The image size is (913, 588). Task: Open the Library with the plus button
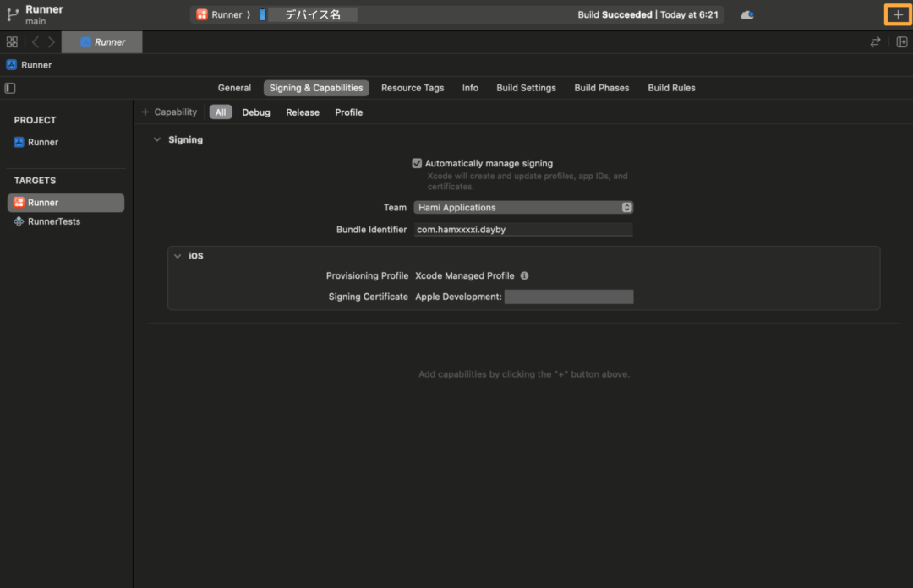[x=897, y=15]
